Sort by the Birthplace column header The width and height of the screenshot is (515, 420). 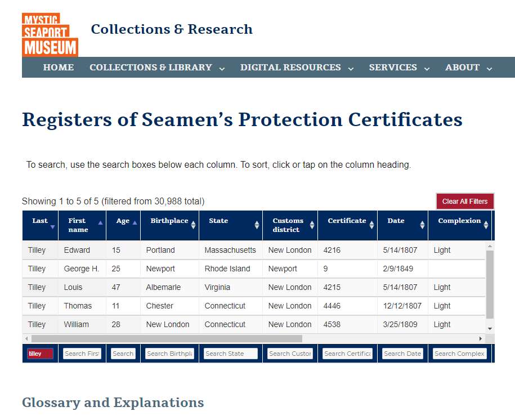(169, 225)
